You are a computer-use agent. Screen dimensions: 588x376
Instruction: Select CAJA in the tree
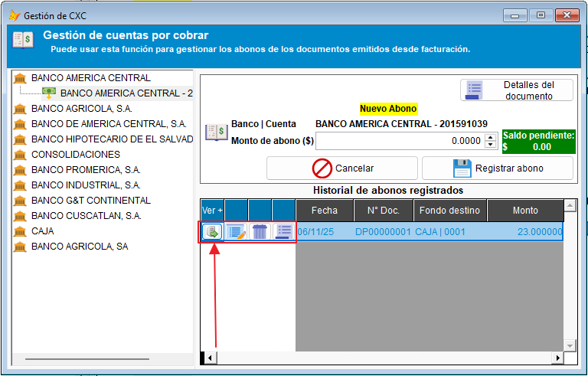[x=43, y=231]
